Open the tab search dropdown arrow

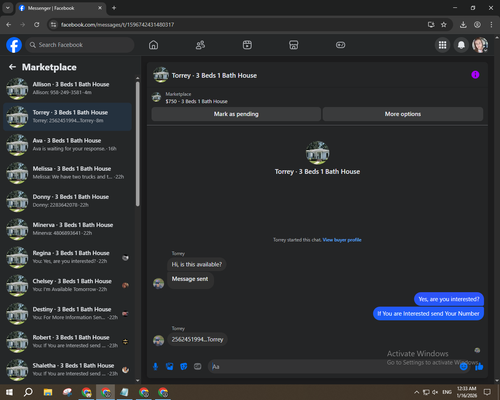point(8,8)
